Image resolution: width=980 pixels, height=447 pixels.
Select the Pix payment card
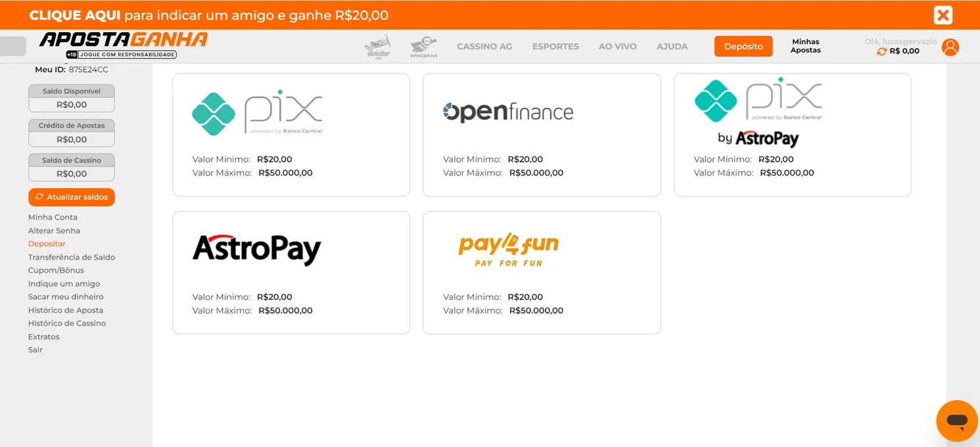[291, 135]
